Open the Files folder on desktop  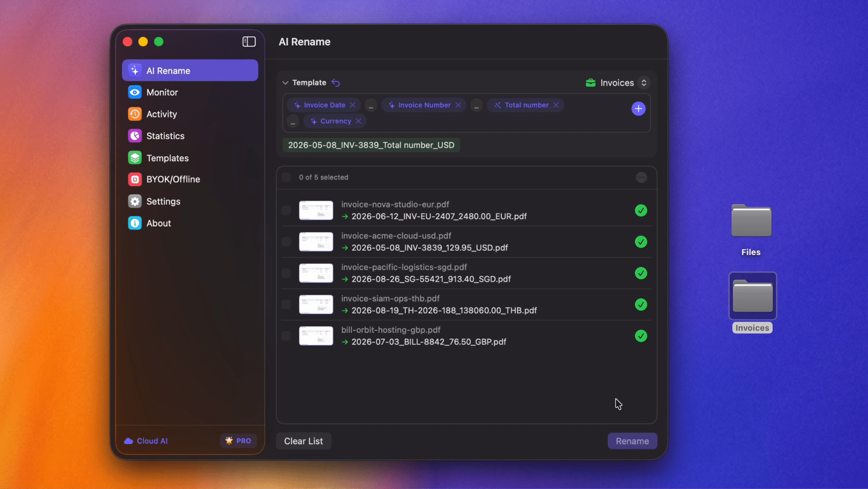point(751,221)
